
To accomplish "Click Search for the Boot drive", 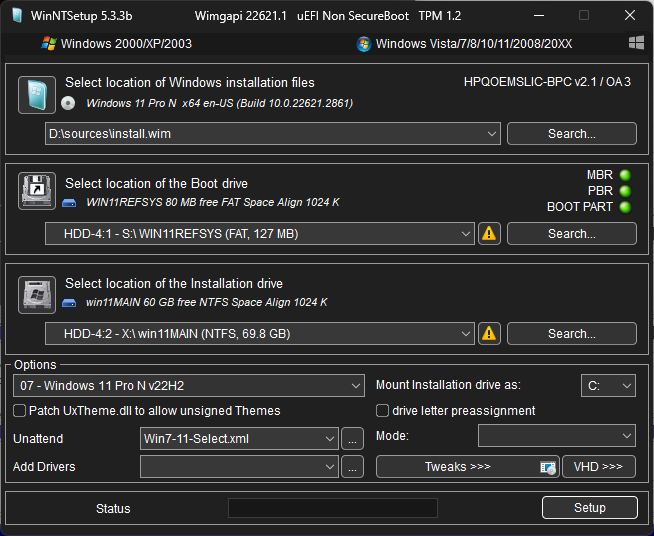I will point(571,234).
